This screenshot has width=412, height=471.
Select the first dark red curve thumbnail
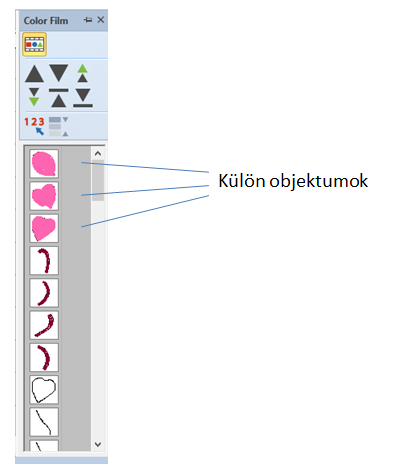[44, 261]
